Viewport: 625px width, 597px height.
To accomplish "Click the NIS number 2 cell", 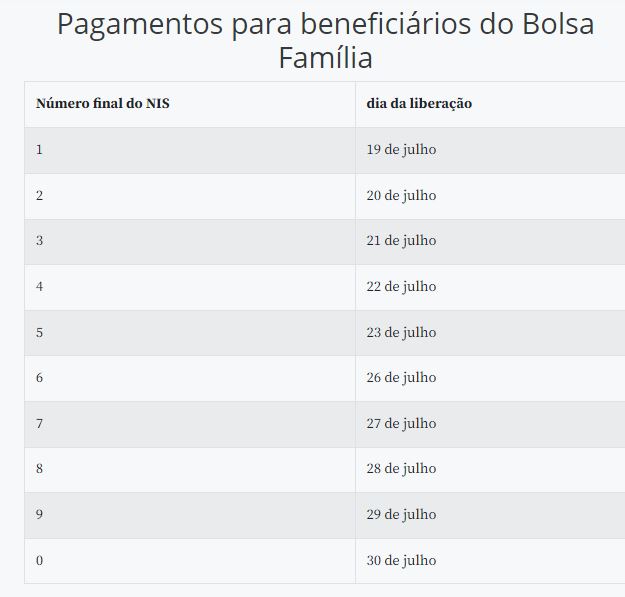I will click(x=190, y=196).
